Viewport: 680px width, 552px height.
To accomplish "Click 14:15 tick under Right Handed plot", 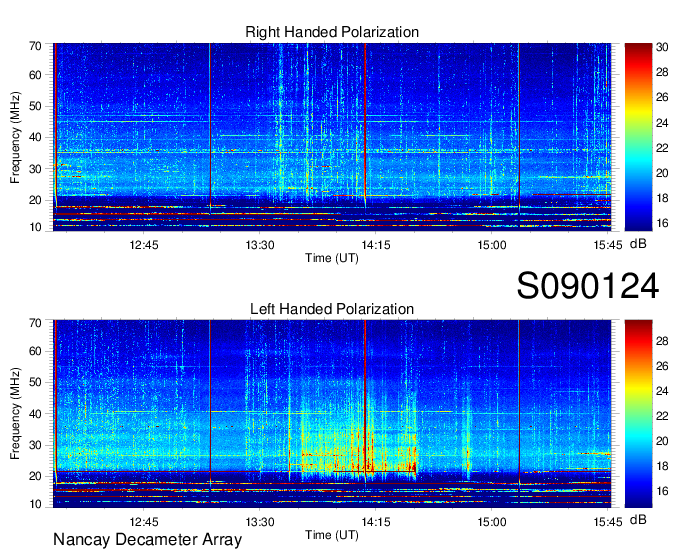I will pyautogui.click(x=376, y=245).
